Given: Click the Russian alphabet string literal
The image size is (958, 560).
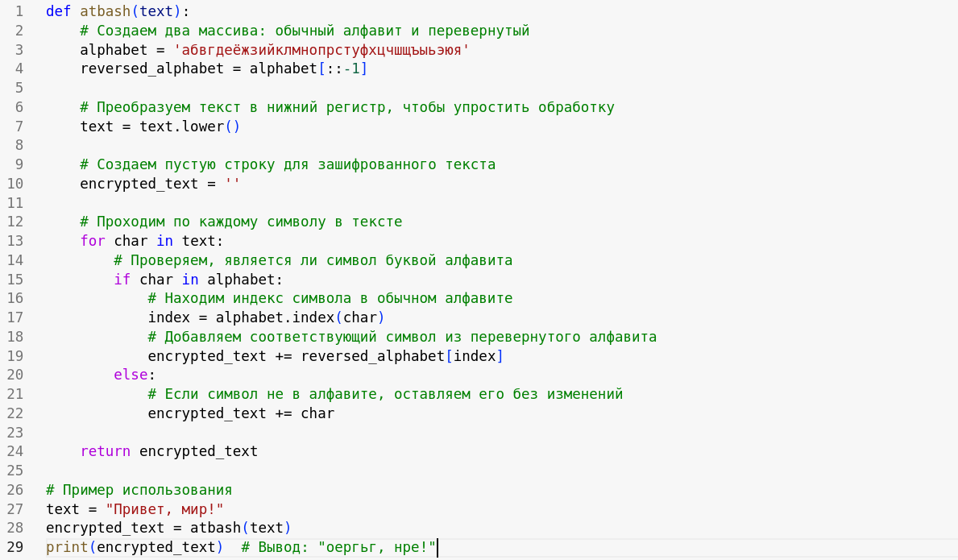Looking at the screenshot, I should pyautogui.click(x=321, y=50).
